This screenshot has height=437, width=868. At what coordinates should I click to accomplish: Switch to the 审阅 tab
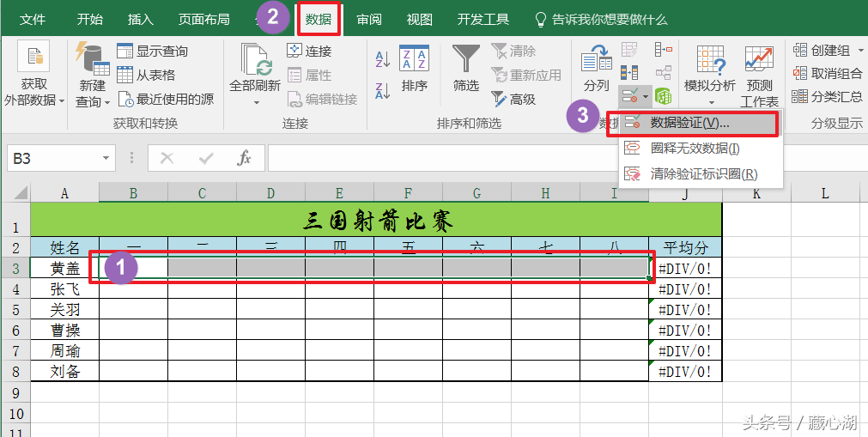pyautogui.click(x=369, y=20)
